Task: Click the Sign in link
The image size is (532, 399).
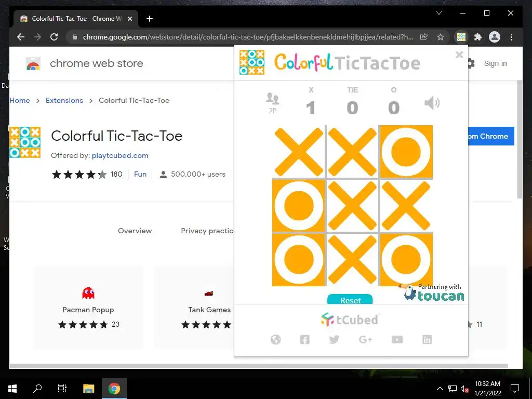Action: [495, 63]
